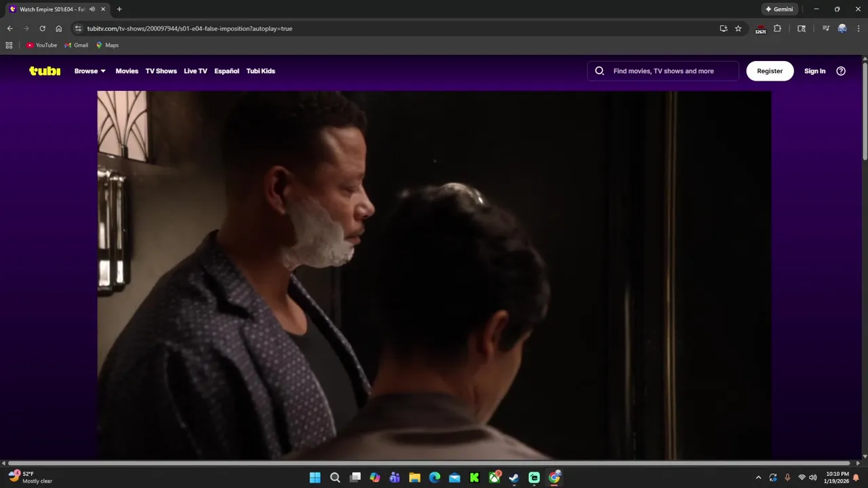This screenshot has width=868, height=488.
Task: Show hidden system tray icons
Action: [758, 478]
